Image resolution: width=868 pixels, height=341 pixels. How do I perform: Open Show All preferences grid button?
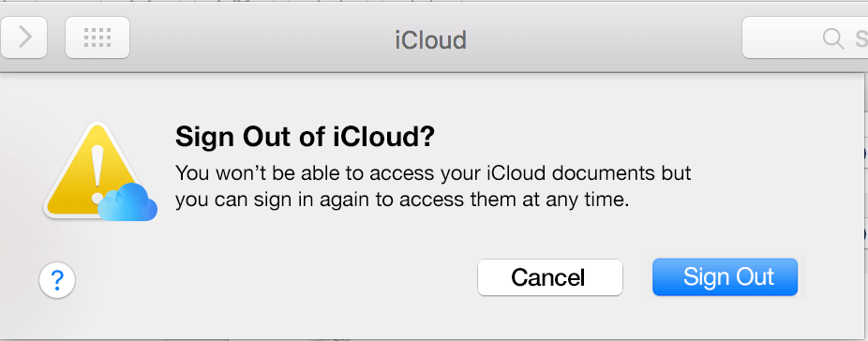pos(97,37)
